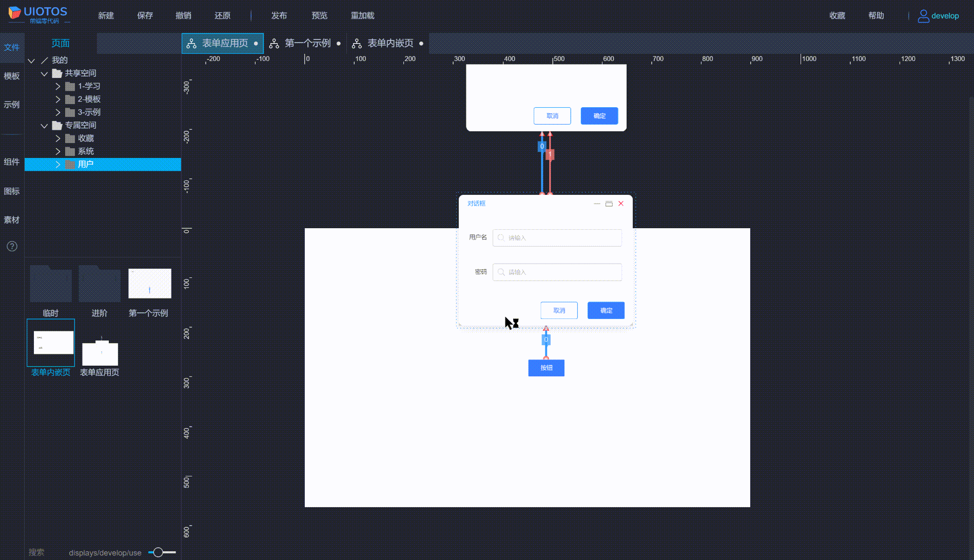Click the 用户名 input field
Viewport: 974px width, 560px height.
click(x=557, y=238)
